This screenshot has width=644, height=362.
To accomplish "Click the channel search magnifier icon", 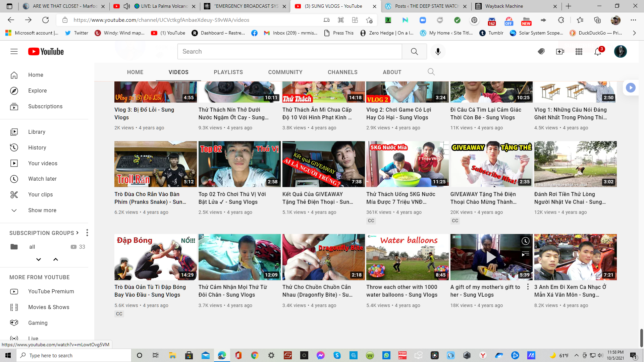I will (431, 72).
